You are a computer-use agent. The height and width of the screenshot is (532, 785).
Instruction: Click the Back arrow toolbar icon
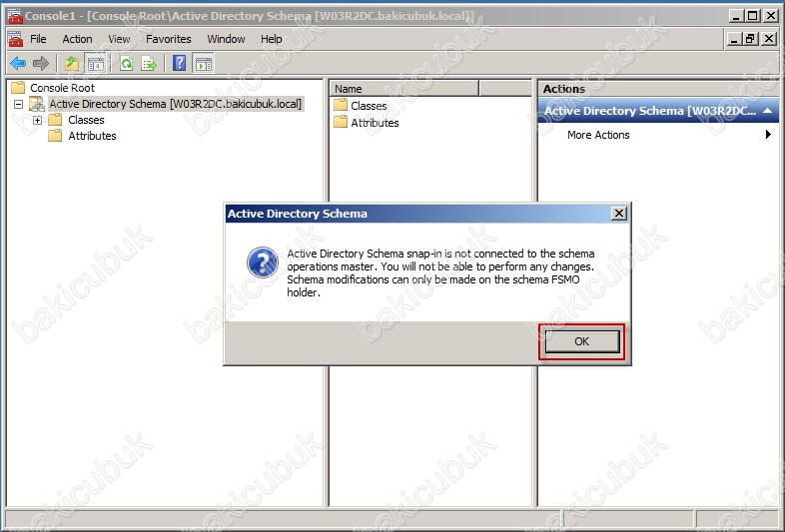tap(18, 64)
